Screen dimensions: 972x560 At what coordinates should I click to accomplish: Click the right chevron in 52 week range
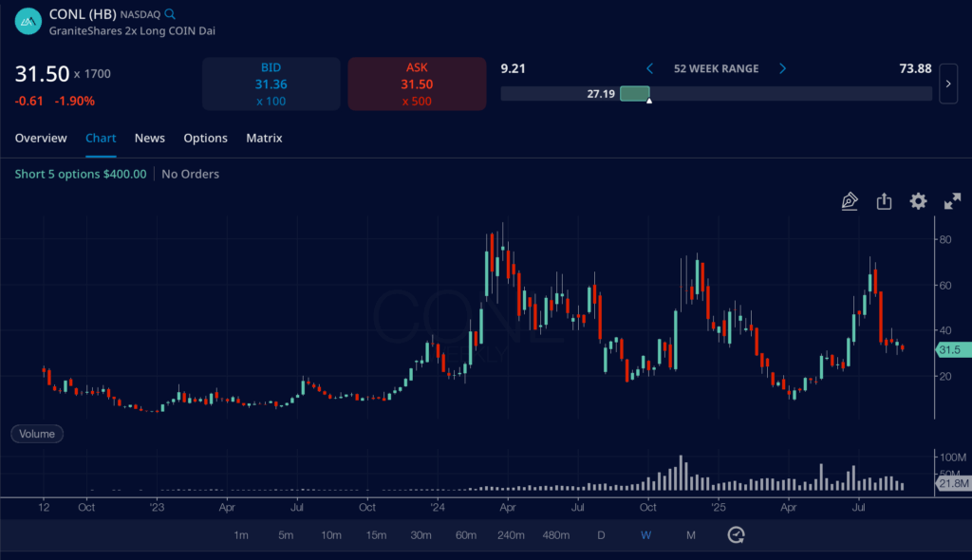(781, 68)
